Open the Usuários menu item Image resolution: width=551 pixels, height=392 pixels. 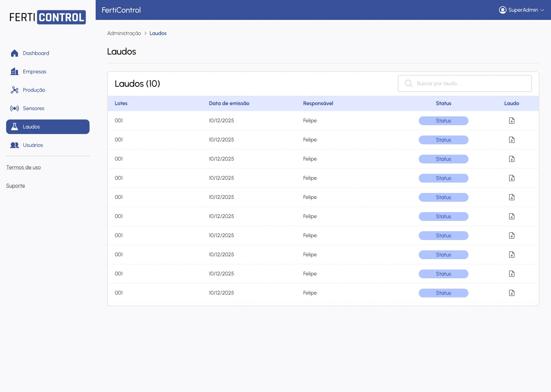click(33, 145)
